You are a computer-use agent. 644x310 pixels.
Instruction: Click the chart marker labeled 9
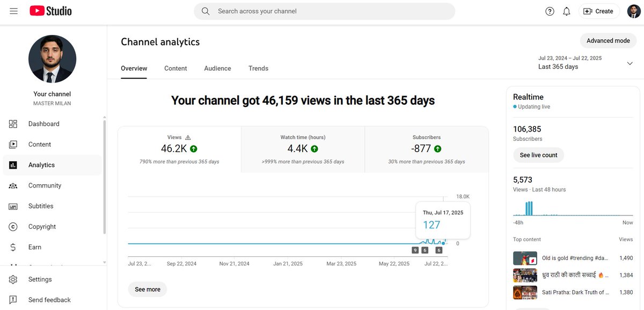415,250
